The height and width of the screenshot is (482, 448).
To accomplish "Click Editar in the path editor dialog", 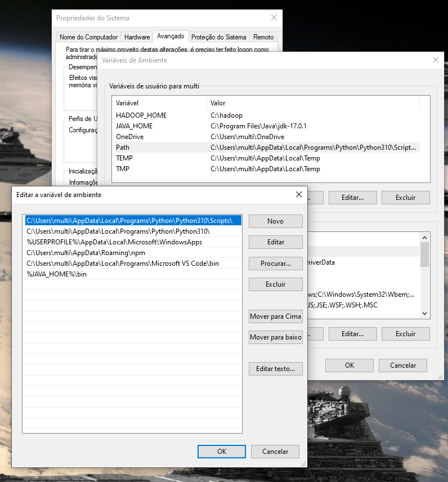I will (276, 242).
